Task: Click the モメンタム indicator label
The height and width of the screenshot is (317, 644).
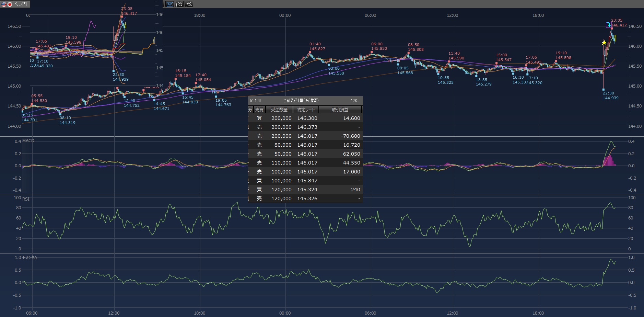Action: [x=30, y=258]
